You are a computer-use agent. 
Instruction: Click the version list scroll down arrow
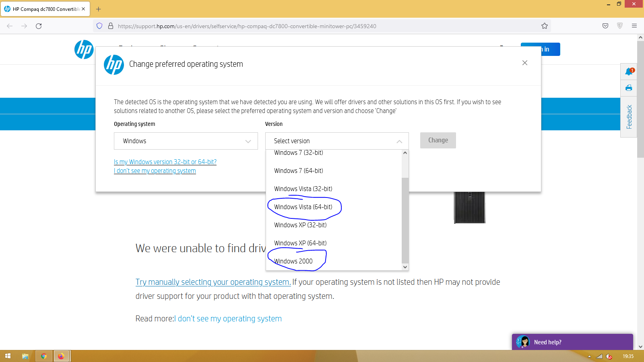click(x=405, y=267)
